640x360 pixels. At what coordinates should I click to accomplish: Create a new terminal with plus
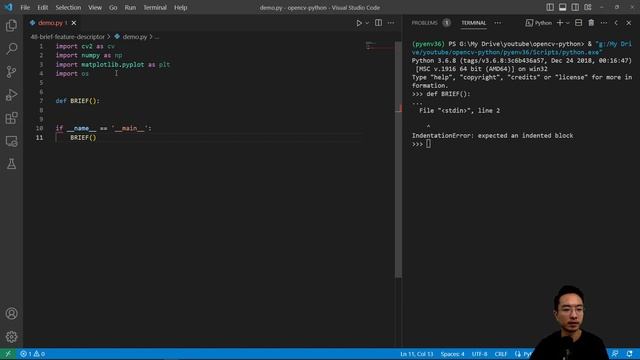point(560,23)
